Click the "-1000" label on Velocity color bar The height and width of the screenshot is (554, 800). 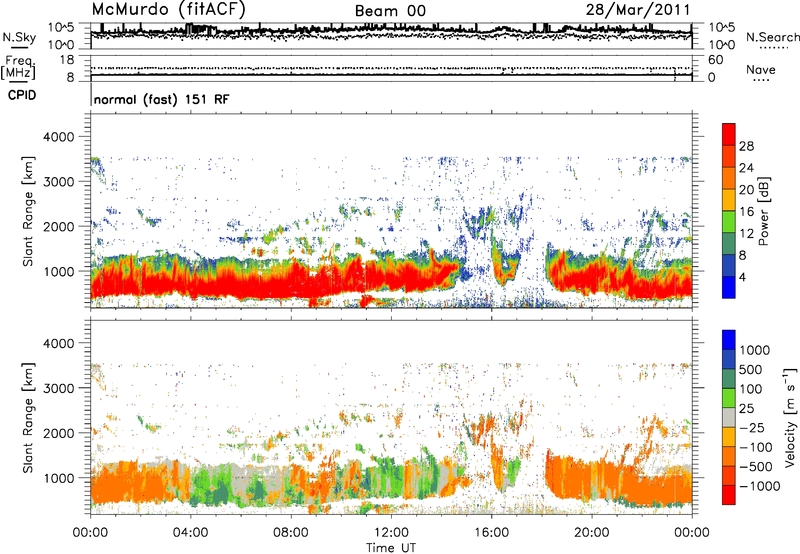[759, 486]
